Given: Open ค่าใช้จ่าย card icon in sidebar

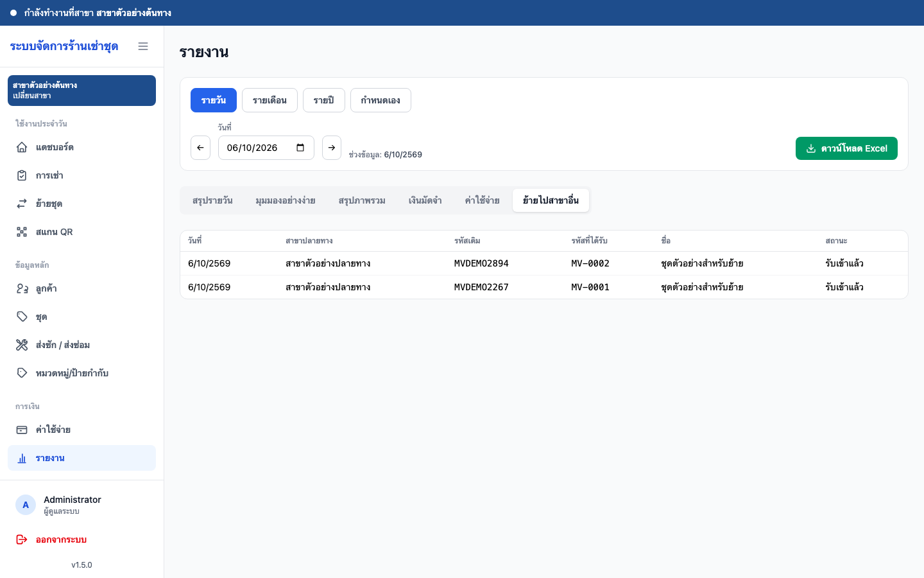Looking at the screenshot, I should point(22,430).
